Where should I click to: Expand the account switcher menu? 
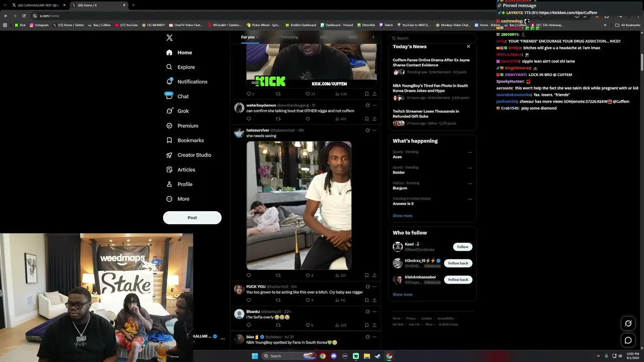222,339
